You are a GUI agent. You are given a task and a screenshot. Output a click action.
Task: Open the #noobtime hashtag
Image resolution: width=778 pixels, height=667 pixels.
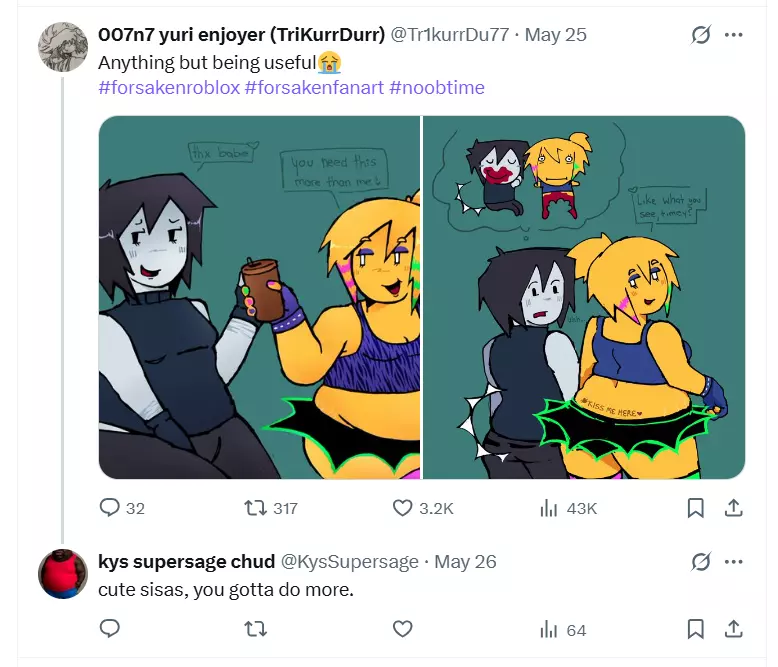coord(437,88)
